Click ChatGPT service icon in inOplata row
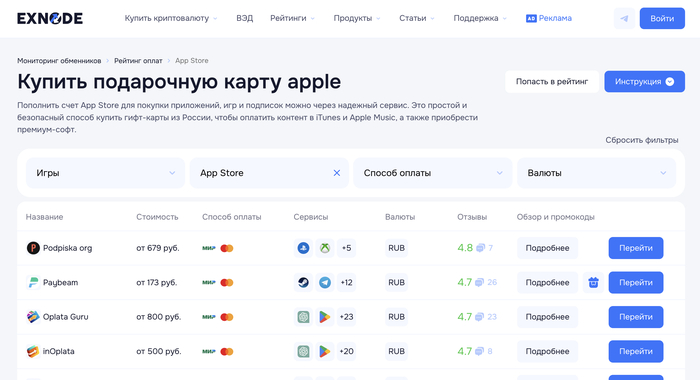 303,351
